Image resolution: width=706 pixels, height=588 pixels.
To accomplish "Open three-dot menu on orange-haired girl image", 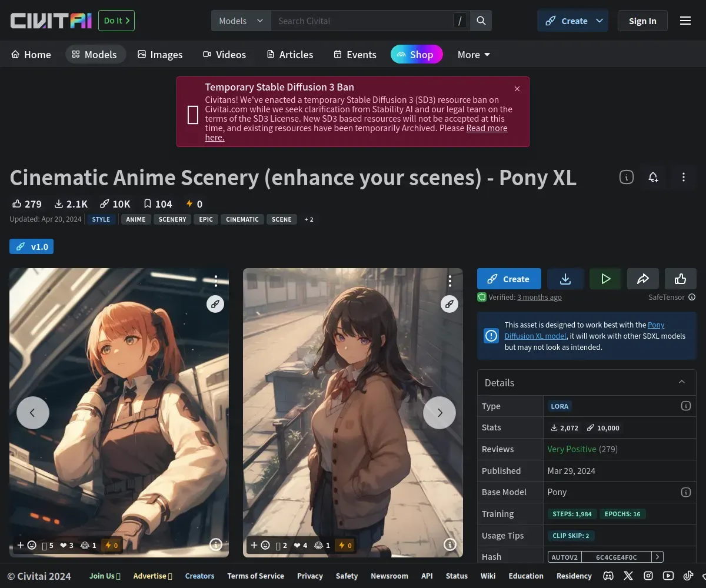I will pyautogui.click(x=216, y=280).
